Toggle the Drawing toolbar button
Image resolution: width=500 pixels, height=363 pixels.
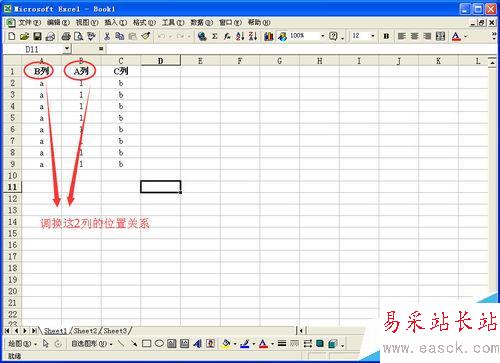[x=282, y=36]
